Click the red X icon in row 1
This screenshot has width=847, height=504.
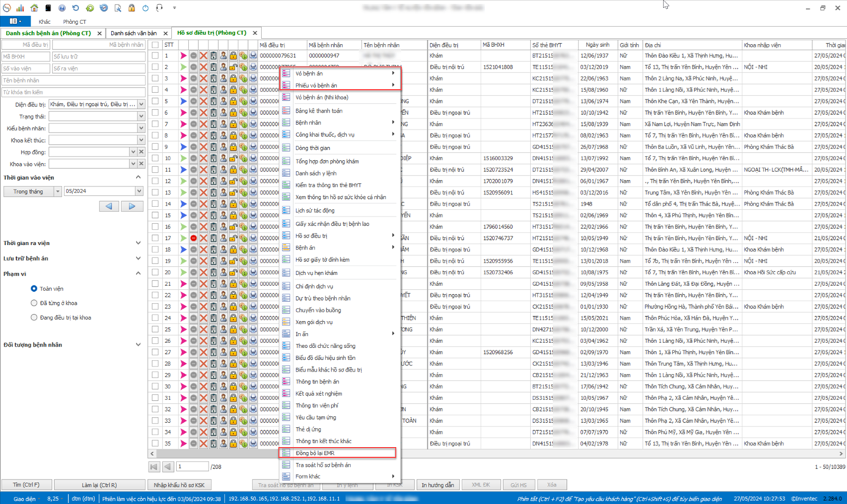click(203, 56)
